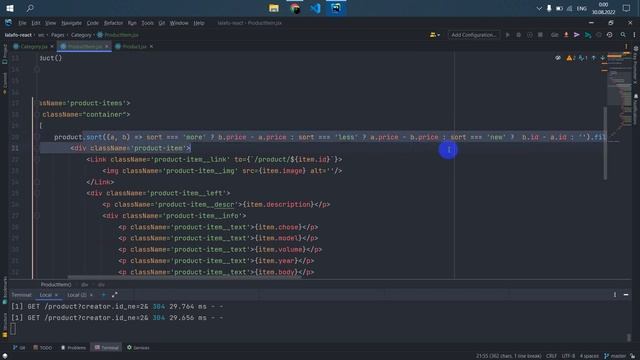
Task: Open terminal panel options dots
Action: (615, 295)
